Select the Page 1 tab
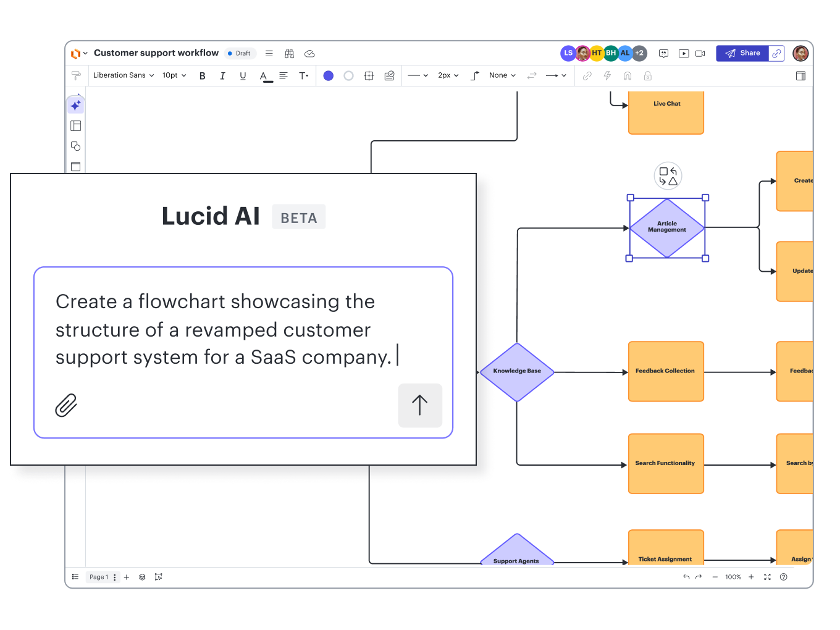The width and height of the screenshot is (840, 630). click(98, 577)
